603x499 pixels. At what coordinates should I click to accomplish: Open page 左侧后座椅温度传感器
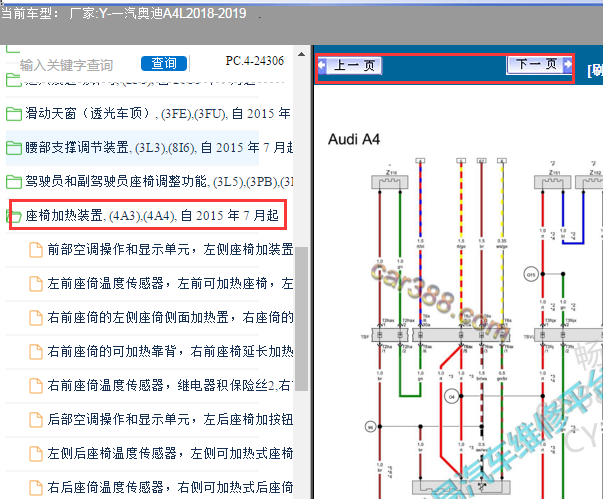click(170, 453)
